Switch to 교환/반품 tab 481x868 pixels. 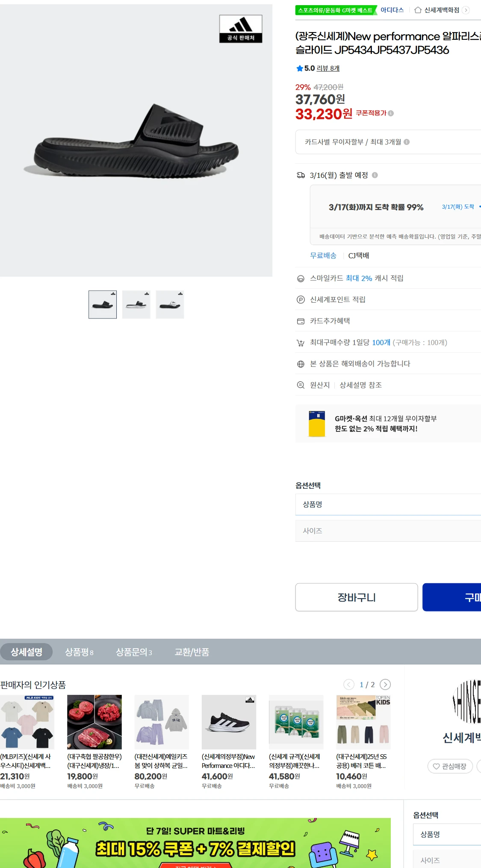pyautogui.click(x=192, y=652)
